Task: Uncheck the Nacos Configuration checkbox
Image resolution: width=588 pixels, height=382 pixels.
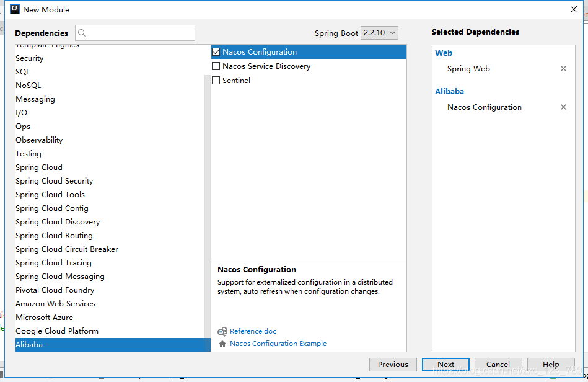Action: (x=216, y=52)
